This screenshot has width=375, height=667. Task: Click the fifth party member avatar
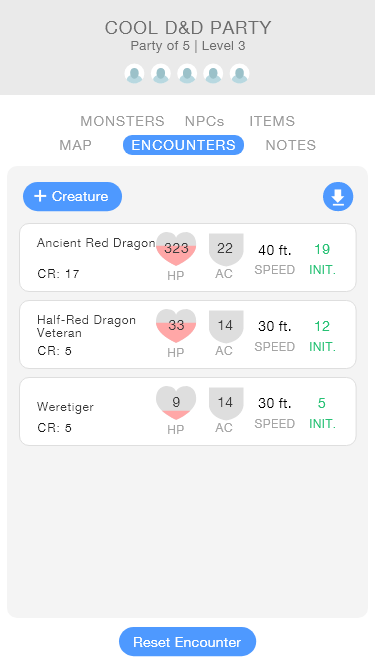(x=240, y=74)
